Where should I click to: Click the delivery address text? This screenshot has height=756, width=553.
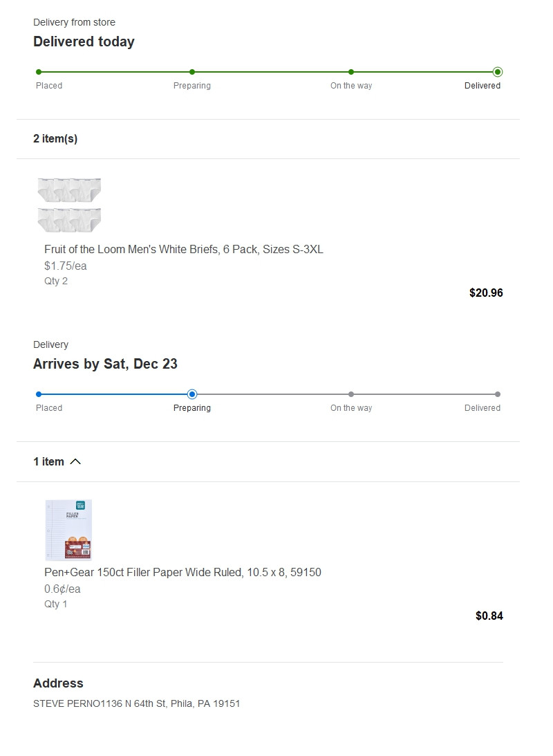[x=136, y=703]
